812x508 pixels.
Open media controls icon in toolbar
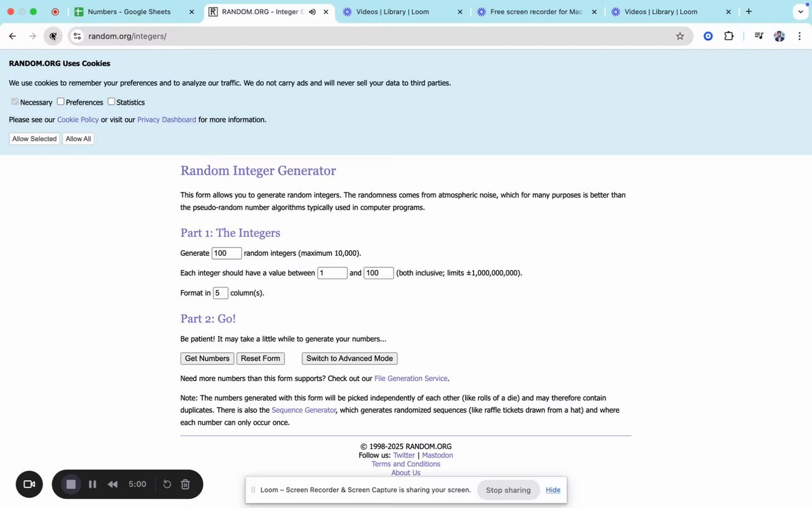[759, 36]
